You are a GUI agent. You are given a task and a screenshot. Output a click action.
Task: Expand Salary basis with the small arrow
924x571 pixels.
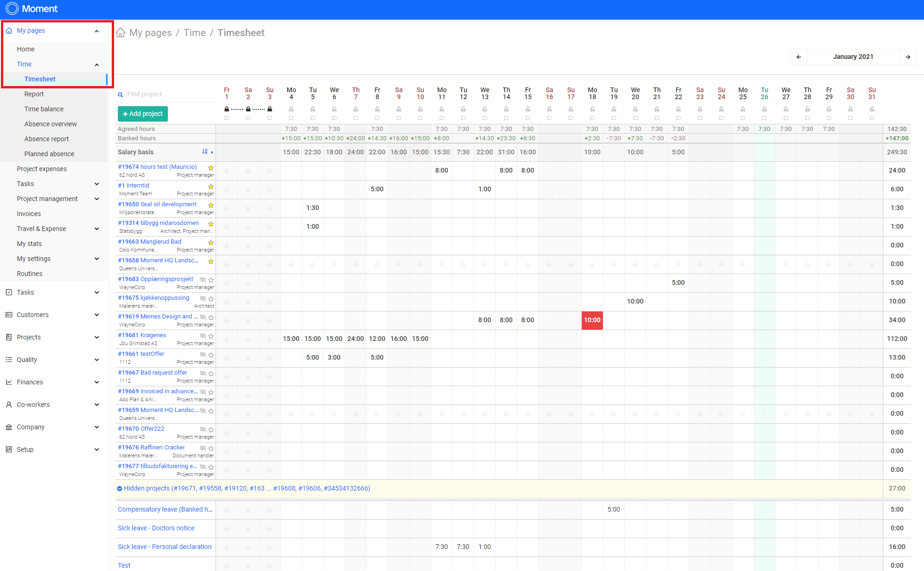[x=212, y=152]
